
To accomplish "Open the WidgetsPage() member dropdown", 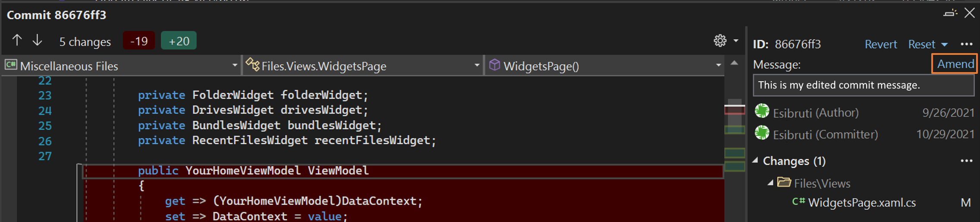I will tap(718, 66).
